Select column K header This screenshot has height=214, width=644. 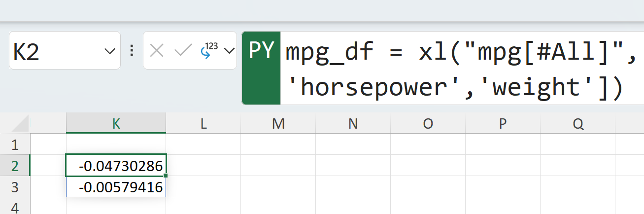point(116,124)
